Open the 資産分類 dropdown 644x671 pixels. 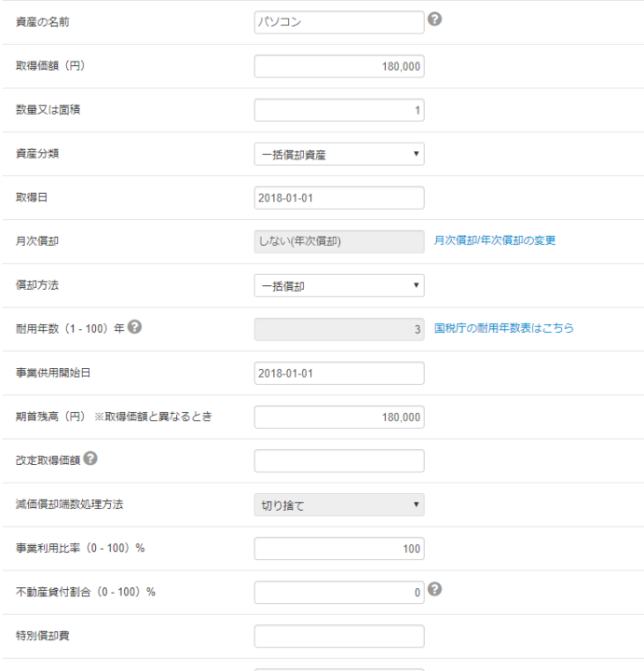tap(339, 154)
